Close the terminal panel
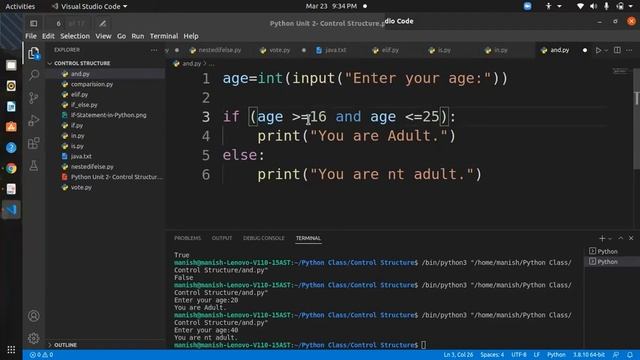 click(x=631, y=238)
